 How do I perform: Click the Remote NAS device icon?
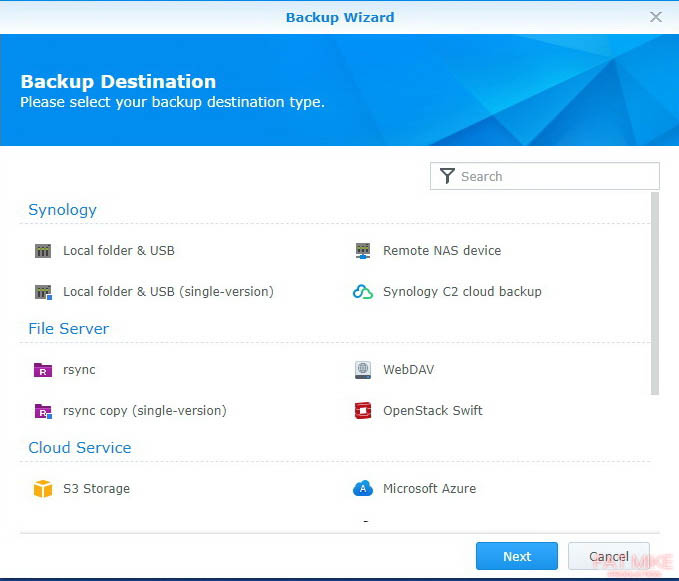tap(363, 251)
